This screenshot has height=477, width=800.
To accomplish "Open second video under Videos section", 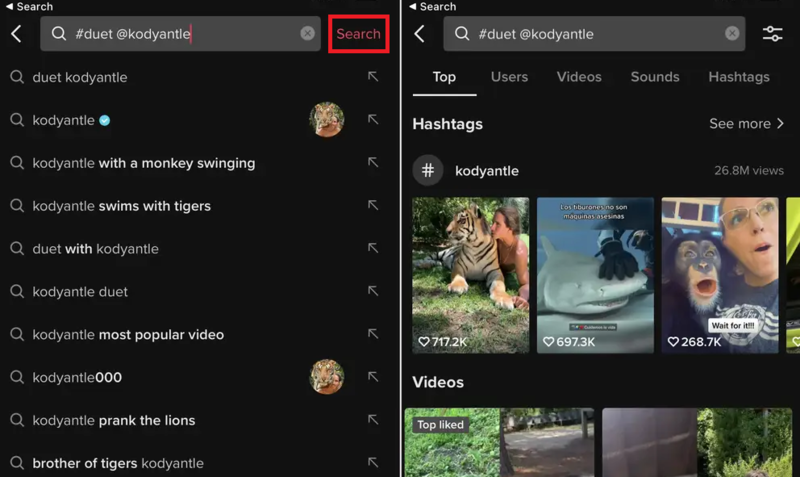I will (x=697, y=442).
